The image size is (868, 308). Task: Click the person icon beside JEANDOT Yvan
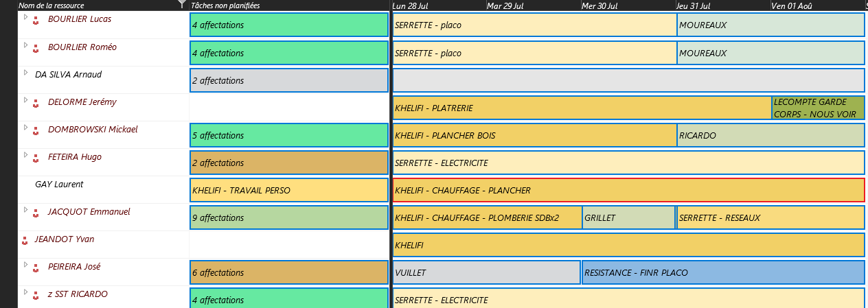[x=26, y=240]
